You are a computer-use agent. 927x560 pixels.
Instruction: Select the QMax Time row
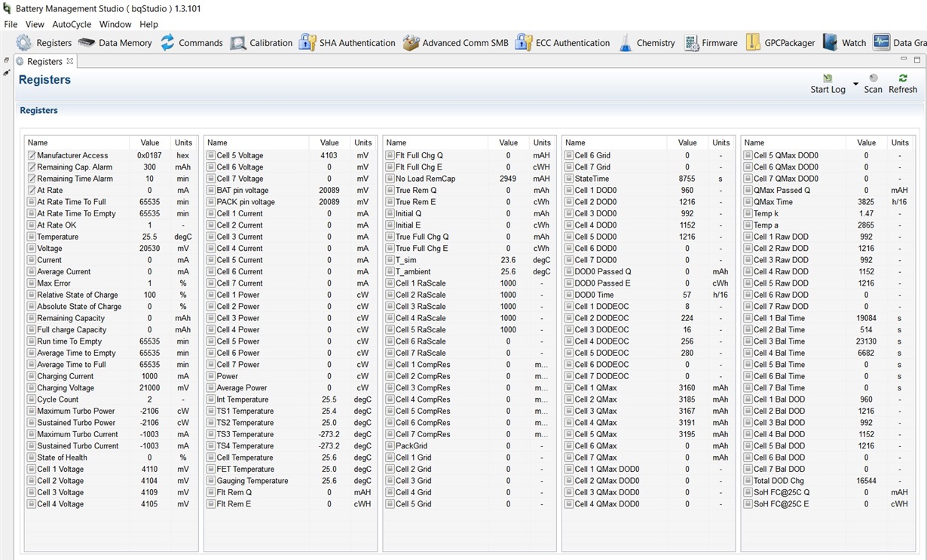pyautogui.click(x=828, y=202)
